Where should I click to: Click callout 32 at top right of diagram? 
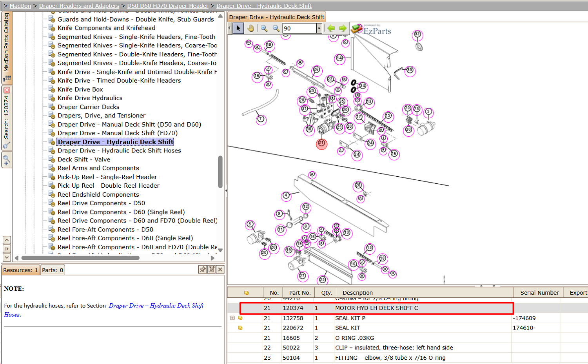click(x=417, y=34)
